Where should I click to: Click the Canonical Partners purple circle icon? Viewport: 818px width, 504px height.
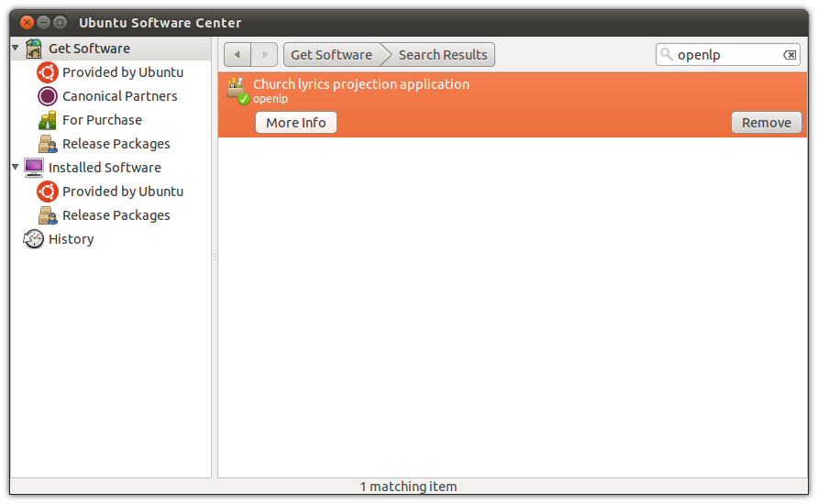pos(48,96)
